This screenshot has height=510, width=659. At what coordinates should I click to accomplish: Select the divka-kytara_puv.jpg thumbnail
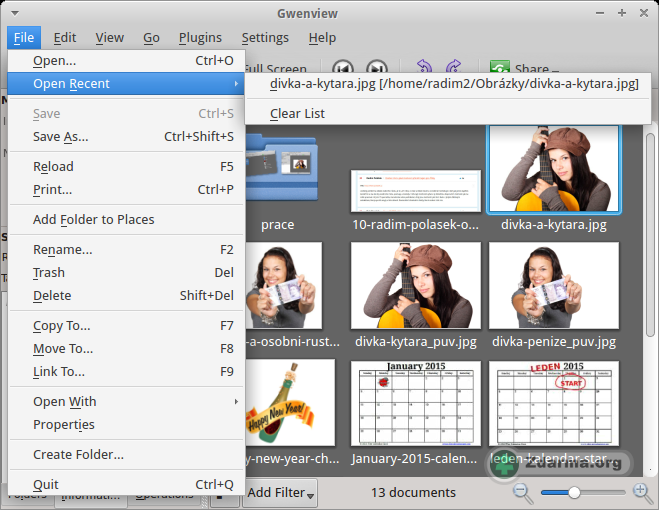416,285
